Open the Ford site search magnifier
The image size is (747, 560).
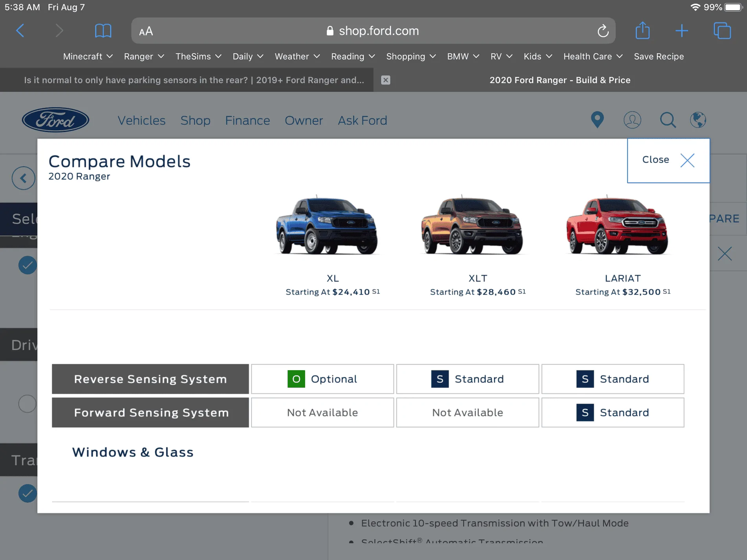tap(668, 120)
